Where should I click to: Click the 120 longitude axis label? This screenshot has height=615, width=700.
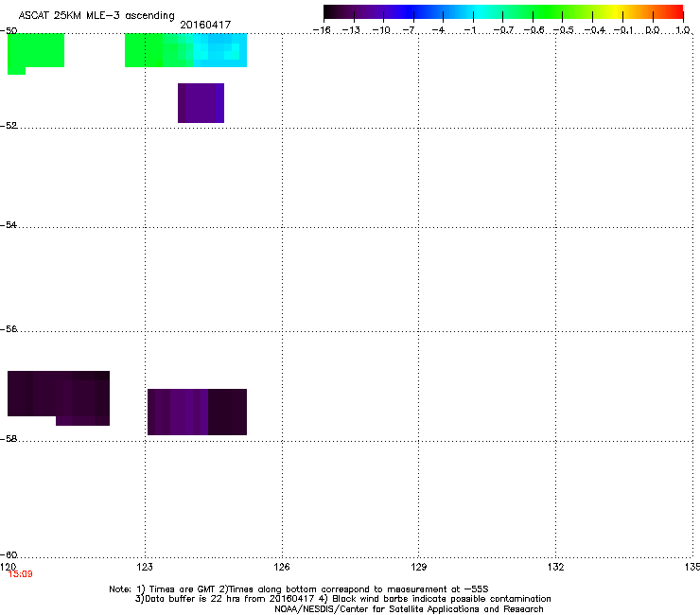[x=9, y=567]
